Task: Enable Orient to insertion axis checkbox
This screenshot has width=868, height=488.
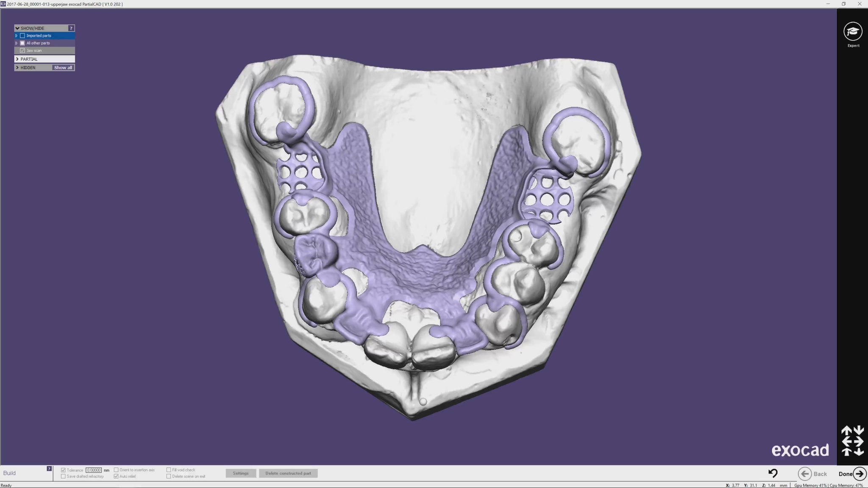Action: (x=116, y=470)
